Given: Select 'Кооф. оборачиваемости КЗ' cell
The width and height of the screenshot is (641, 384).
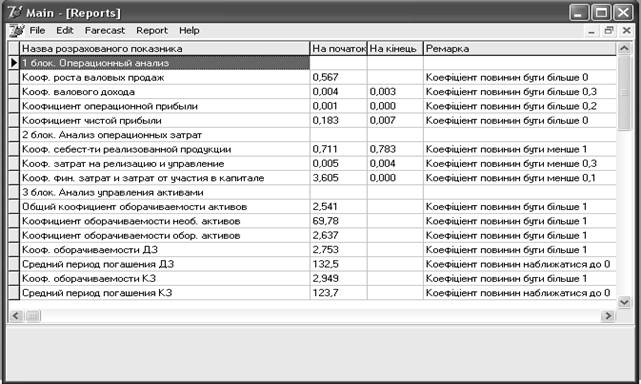Looking at the screenshot, I should tap(165, 278).
